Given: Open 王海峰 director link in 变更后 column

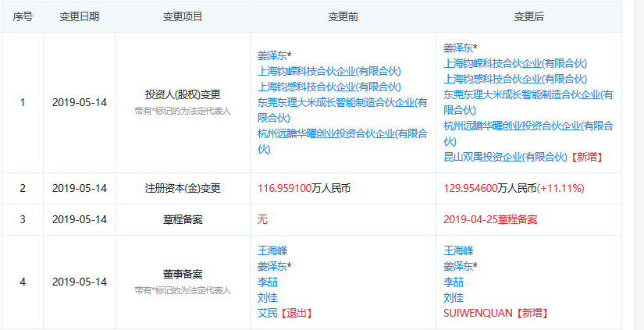Looking at the screenshot, I should (x=458, y=250).
